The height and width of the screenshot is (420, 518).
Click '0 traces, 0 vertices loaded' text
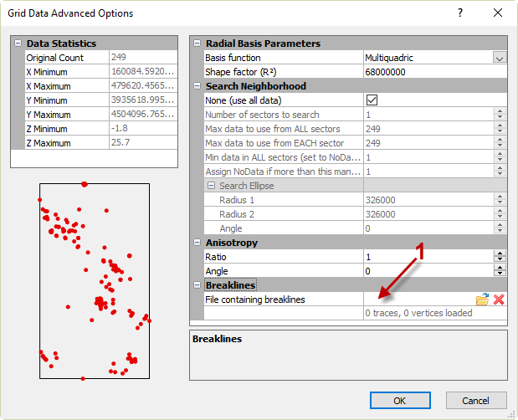(x=418, y=313)
